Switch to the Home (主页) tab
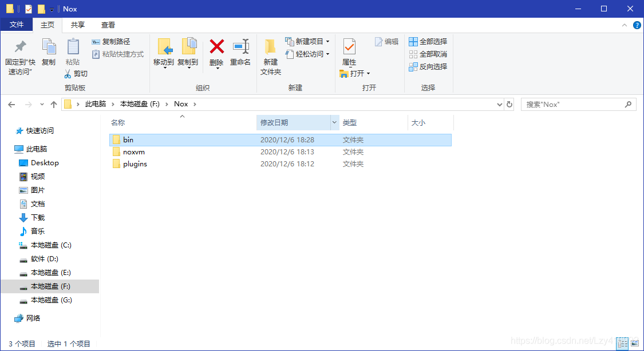 click(48, 25)
